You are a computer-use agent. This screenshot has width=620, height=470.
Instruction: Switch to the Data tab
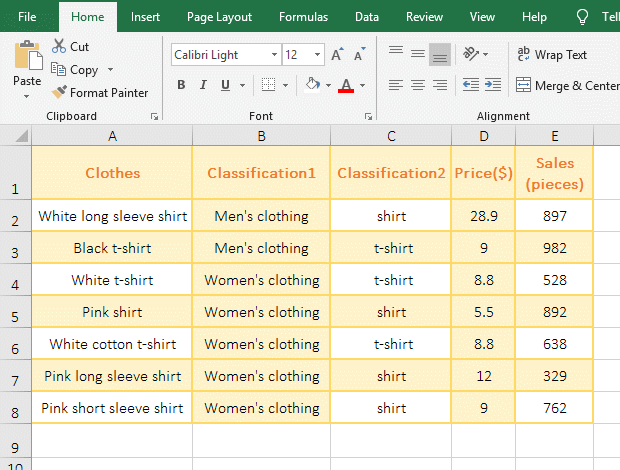point(367,17)
